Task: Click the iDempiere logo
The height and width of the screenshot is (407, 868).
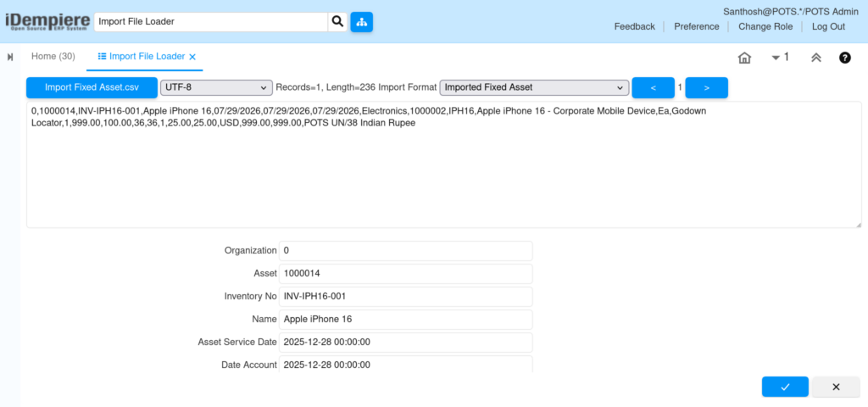Action: (47, 21)
